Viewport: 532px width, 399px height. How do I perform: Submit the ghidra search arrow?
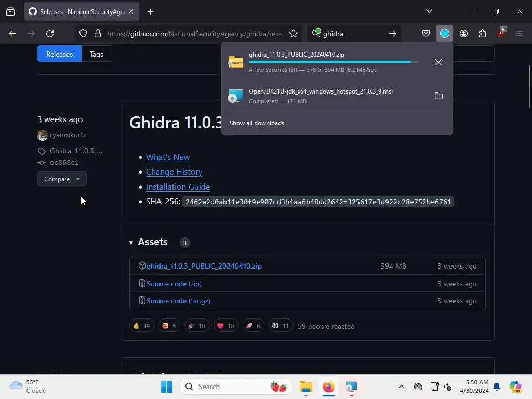[393, 34]
